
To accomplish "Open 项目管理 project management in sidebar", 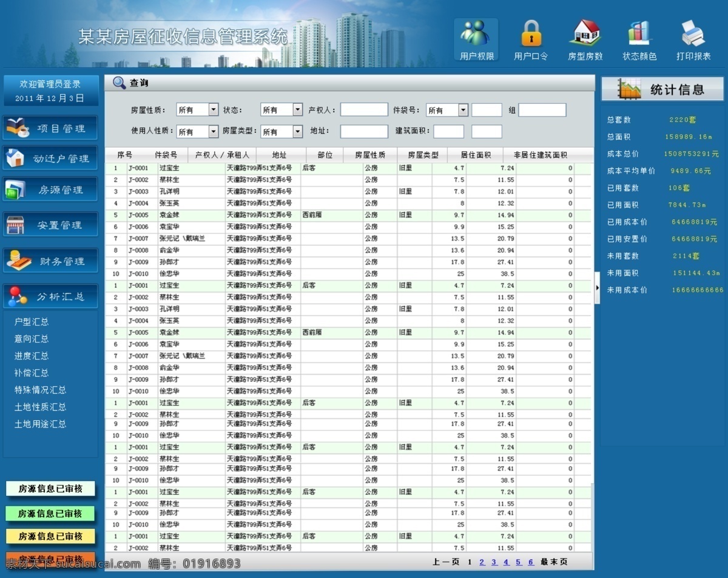I will click(50, 128).
